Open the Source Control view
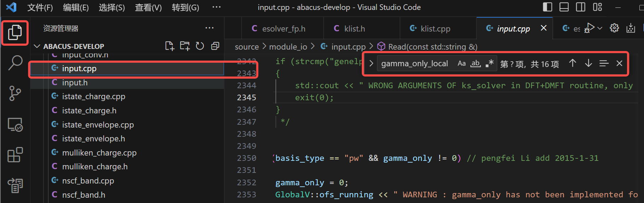This screenshot has width=644, height=203. click(15, 94)
